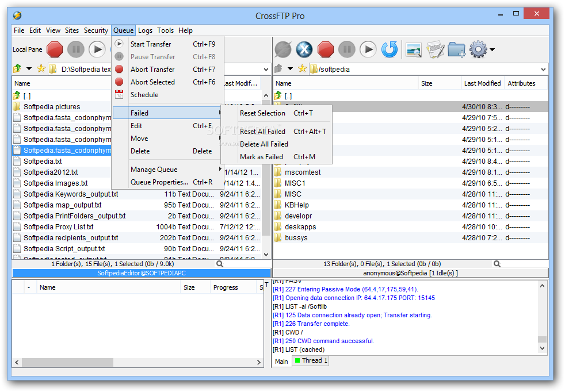This screenshot has width=565, height=392.
Task: Switch to the Thread 1 log tab
Action: (311, 360)
